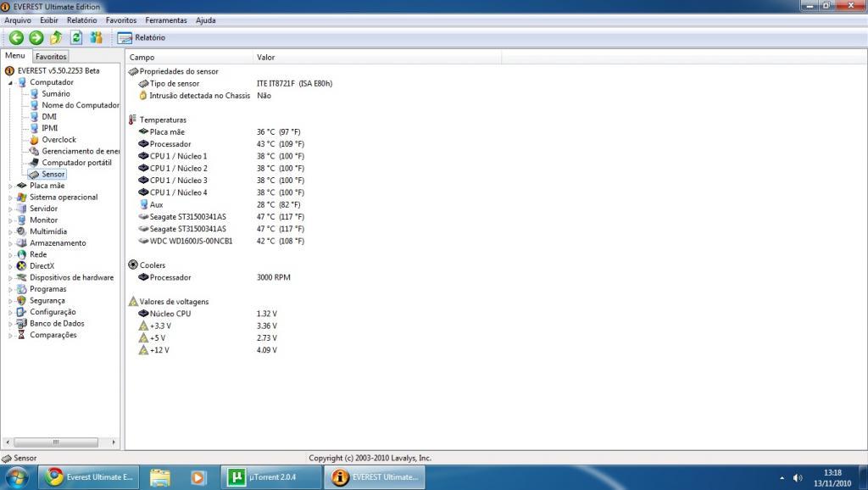The image size is (868, 490).
Task: Expand the Multimídia tree node
Action: (10, 232)
